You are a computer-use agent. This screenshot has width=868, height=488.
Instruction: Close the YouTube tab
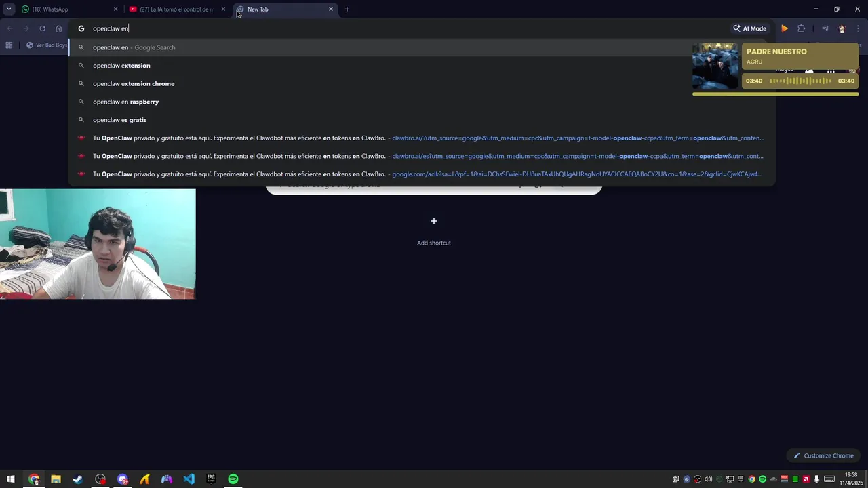click(x=223, y=9)
